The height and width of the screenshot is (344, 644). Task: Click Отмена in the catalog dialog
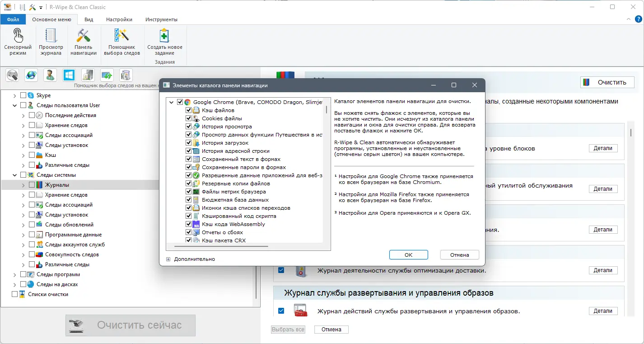point(460,254)
